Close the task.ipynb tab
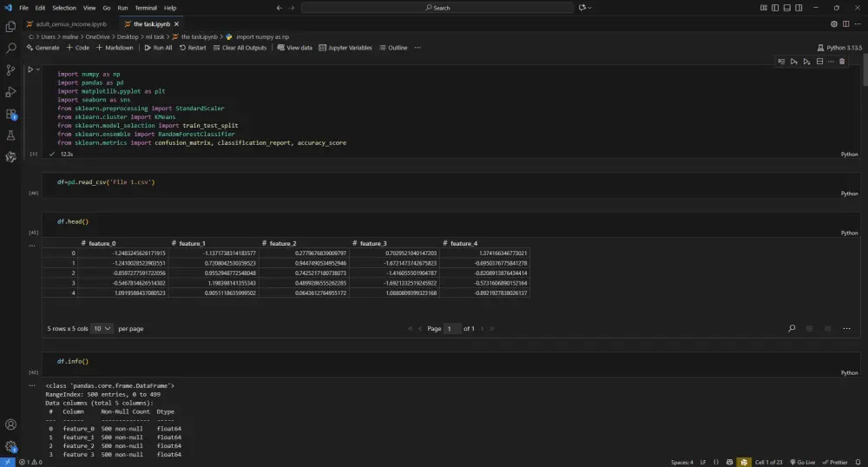The image size is (868, 467). [176, 23]
